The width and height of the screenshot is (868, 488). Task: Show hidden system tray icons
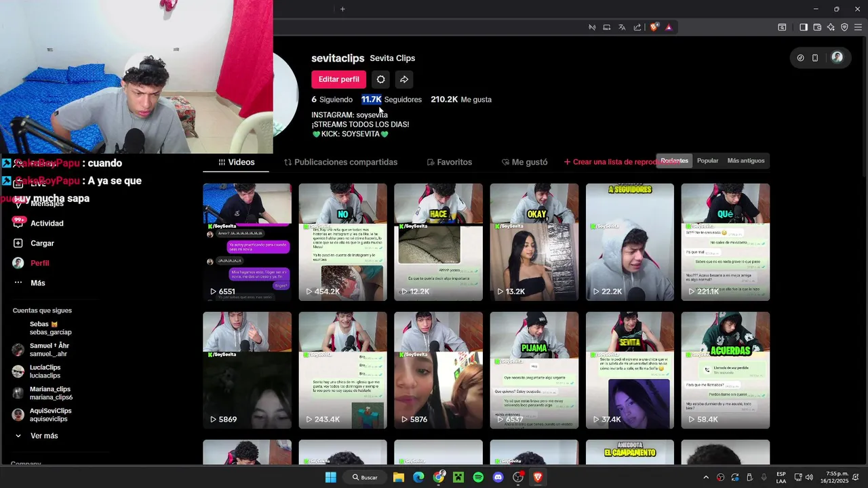pos(705,477)
